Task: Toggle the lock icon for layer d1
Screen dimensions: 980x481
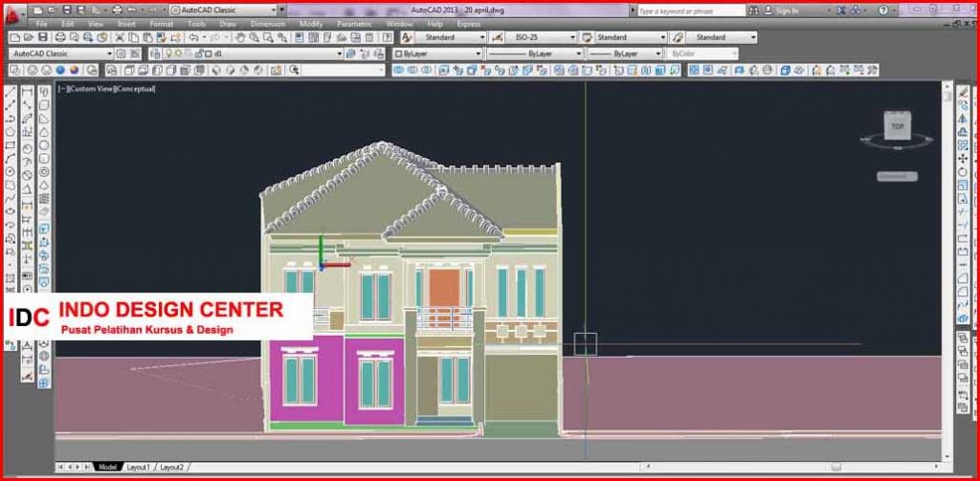Action: coord(199,54)
